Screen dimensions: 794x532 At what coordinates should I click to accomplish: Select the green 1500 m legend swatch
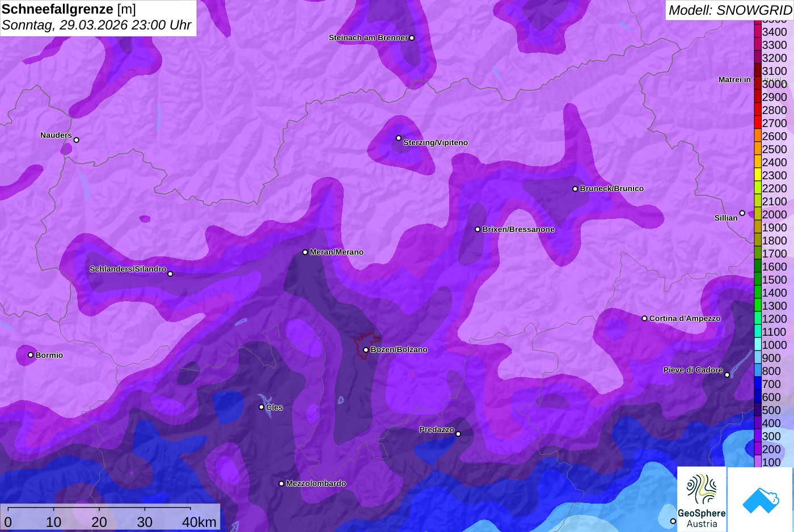[x=757, y=280]
